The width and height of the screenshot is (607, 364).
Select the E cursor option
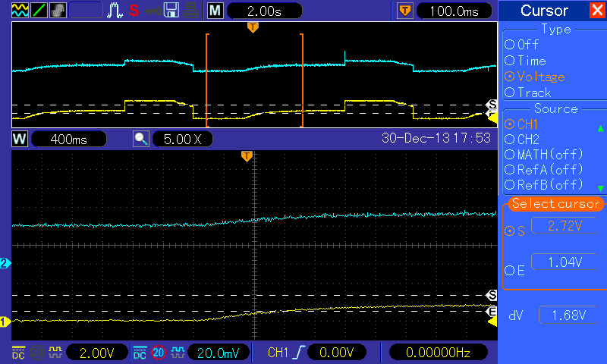click(515, 271)
